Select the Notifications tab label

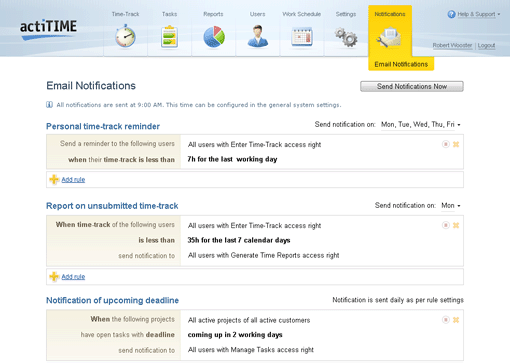tap(390, 14)
